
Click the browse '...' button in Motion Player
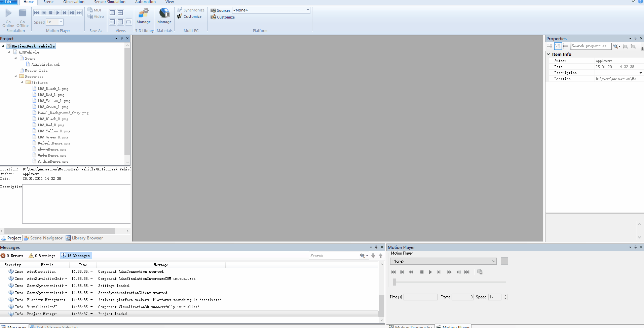504,261
